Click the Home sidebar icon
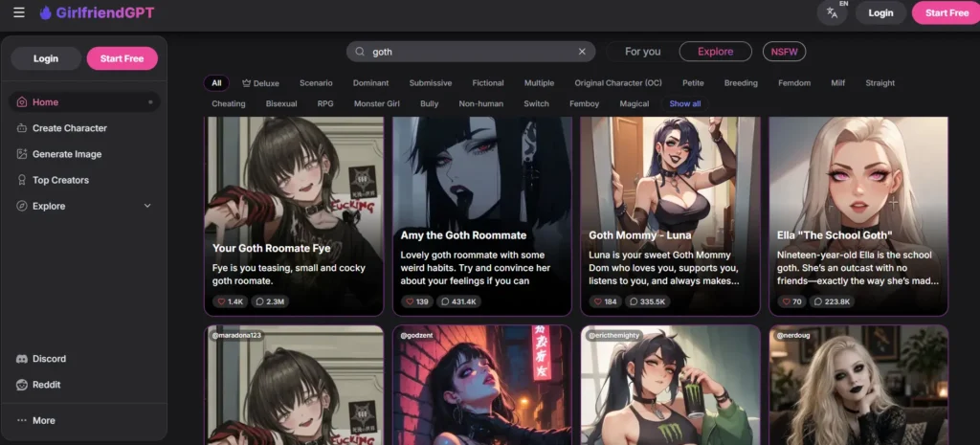 click(22, 101)
